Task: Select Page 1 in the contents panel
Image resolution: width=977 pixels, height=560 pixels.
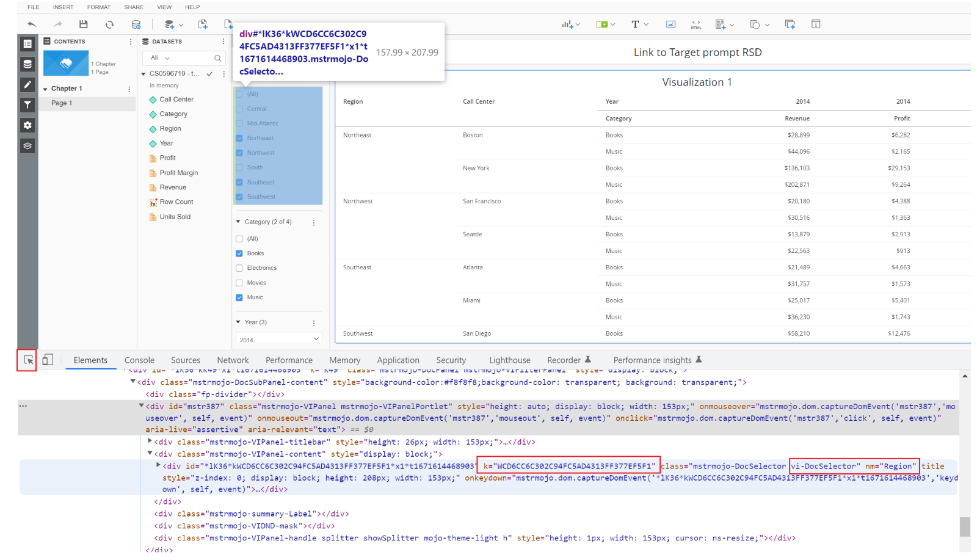Action: click(62, 103)
